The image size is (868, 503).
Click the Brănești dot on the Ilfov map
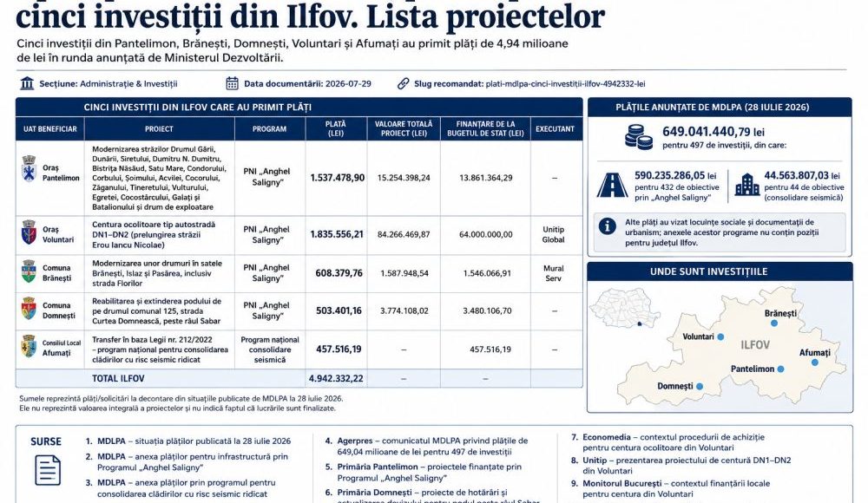click(x=774, y=323)
